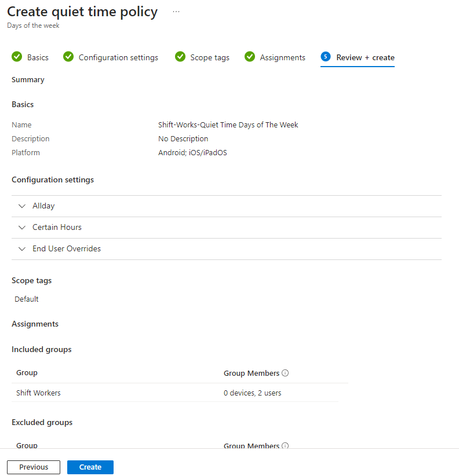Click the green checkmark icon beside Basics
This screenshot has height=476, width=459.
(17, 57)
